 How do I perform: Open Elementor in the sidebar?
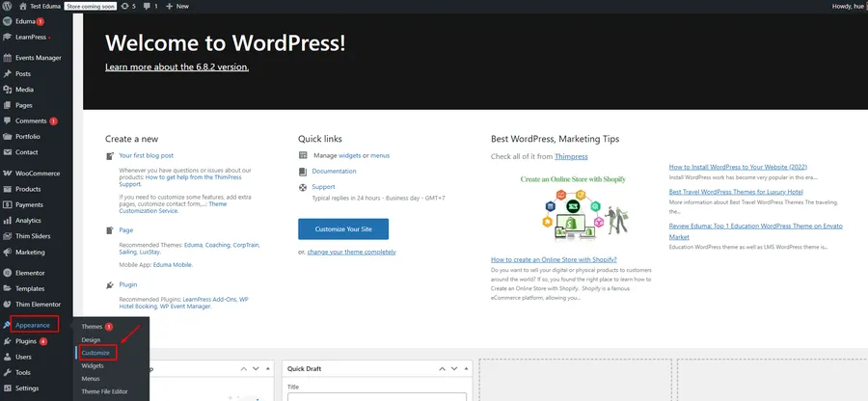[30, 273]
